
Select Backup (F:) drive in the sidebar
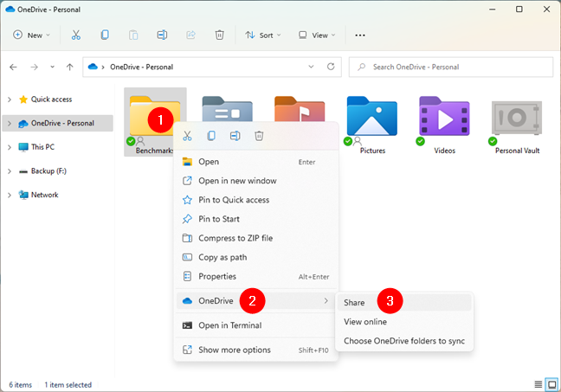(x=48, y=171)
